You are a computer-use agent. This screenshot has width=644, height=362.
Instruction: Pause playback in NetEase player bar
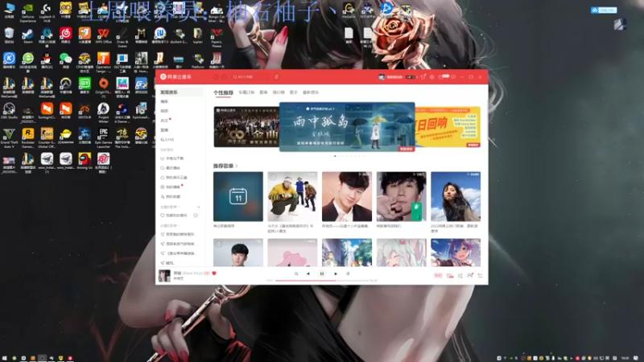[322, 274]
